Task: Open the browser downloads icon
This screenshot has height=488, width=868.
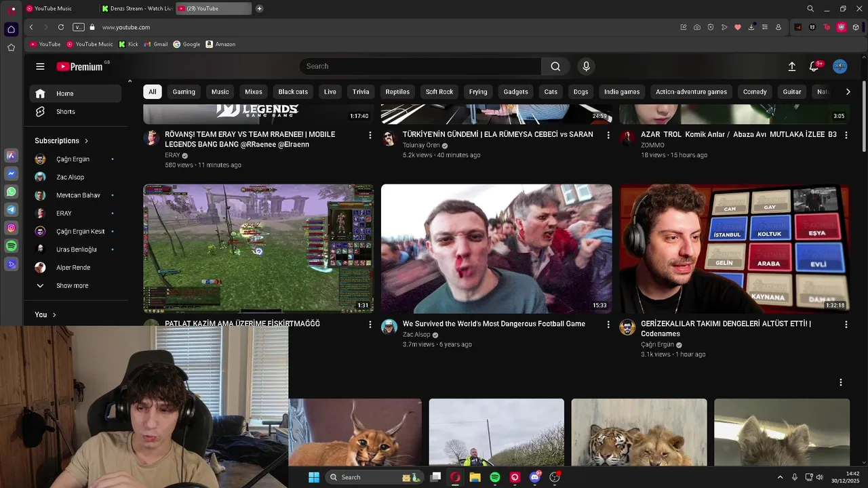Action: pos(751,27)
